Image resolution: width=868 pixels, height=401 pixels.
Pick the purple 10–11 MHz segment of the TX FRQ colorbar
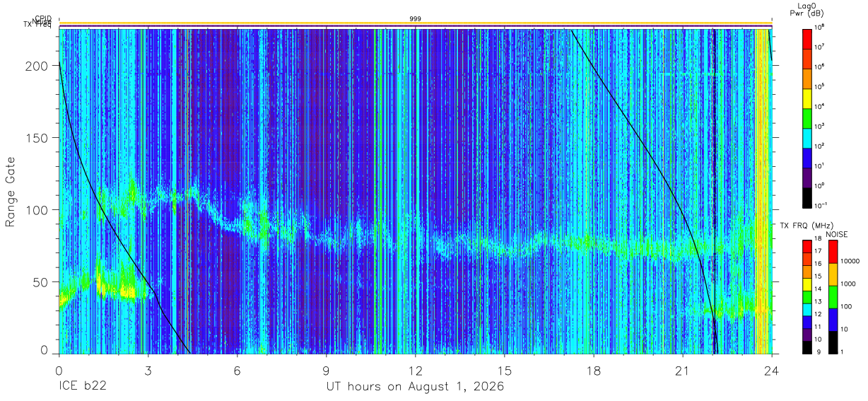[807, 333]
